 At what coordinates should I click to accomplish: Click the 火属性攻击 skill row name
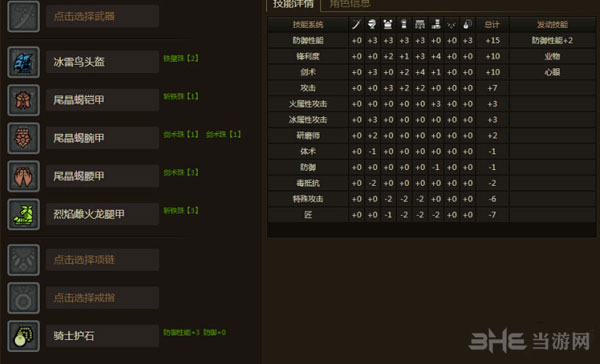click(308, 104)
